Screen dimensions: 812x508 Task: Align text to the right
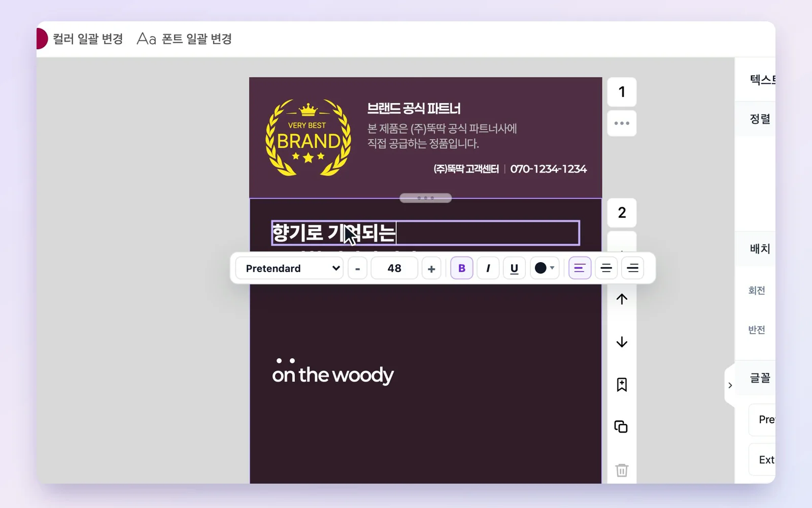632,268
